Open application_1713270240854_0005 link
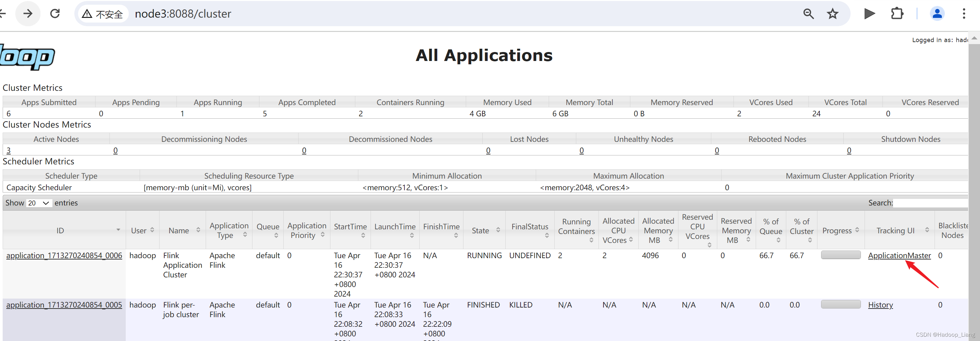 [x=64, y=305]
